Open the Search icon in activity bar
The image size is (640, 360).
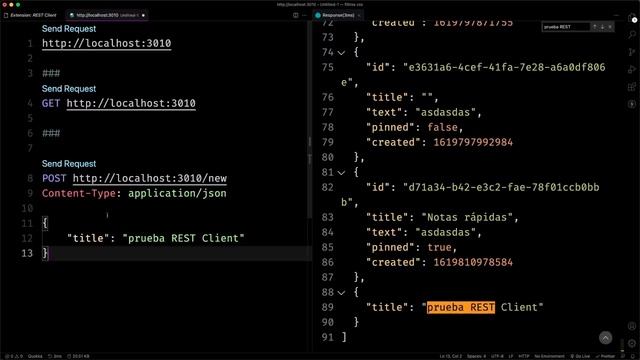[x=632, y=35]
